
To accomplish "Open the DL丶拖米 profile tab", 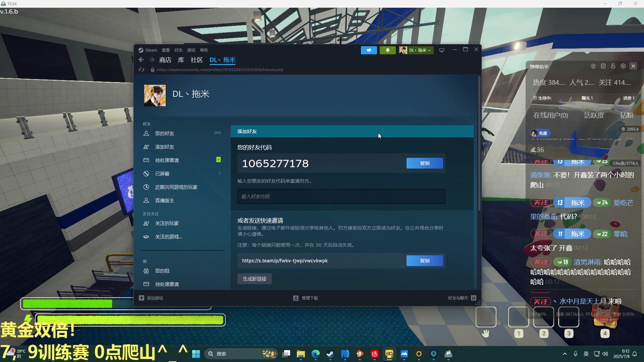I will (x=222, y=60).
